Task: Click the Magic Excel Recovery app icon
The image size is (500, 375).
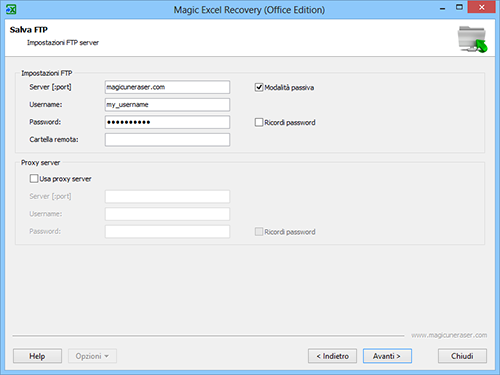Action: point(11,9)
